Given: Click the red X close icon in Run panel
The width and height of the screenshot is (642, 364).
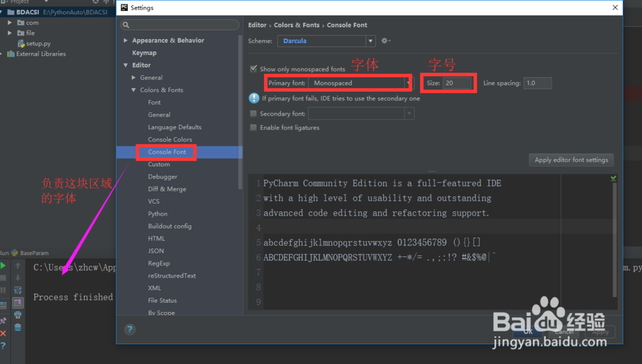Looking at the screenshot, I should pos(3,333).
